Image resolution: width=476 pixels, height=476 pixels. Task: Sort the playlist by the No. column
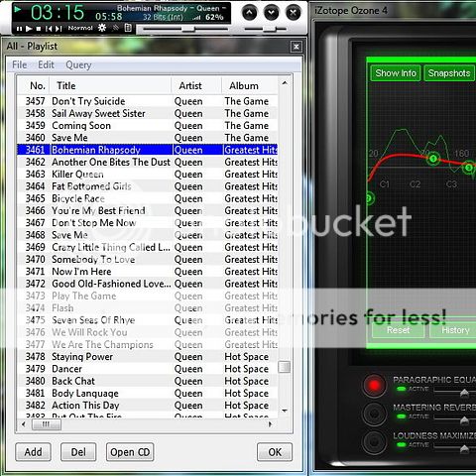point(34,86)
